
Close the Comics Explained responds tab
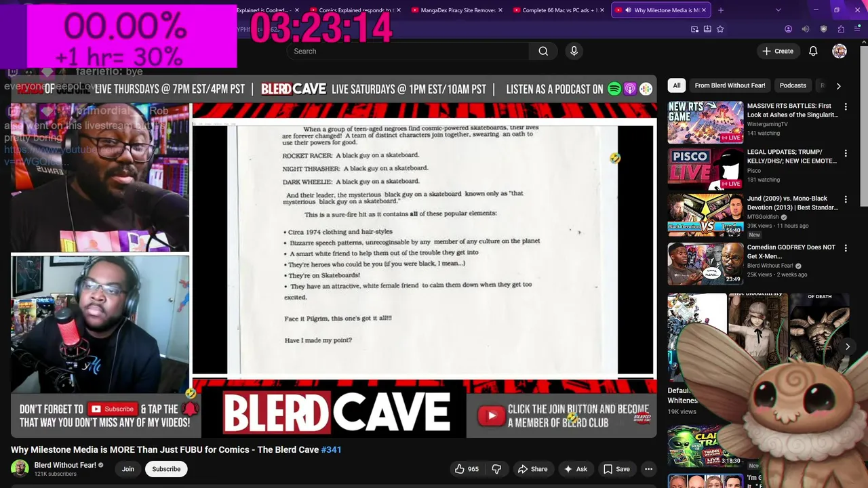click(398, 10)
